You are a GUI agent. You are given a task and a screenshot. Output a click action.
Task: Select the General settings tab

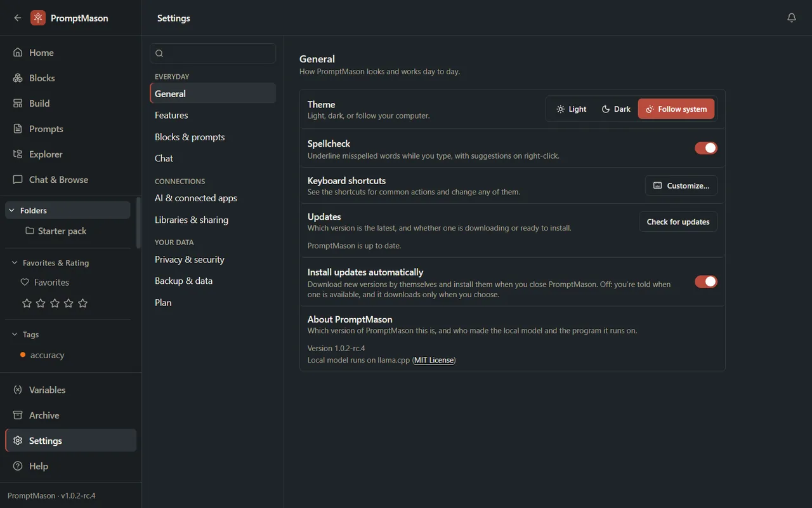(213, 93)
